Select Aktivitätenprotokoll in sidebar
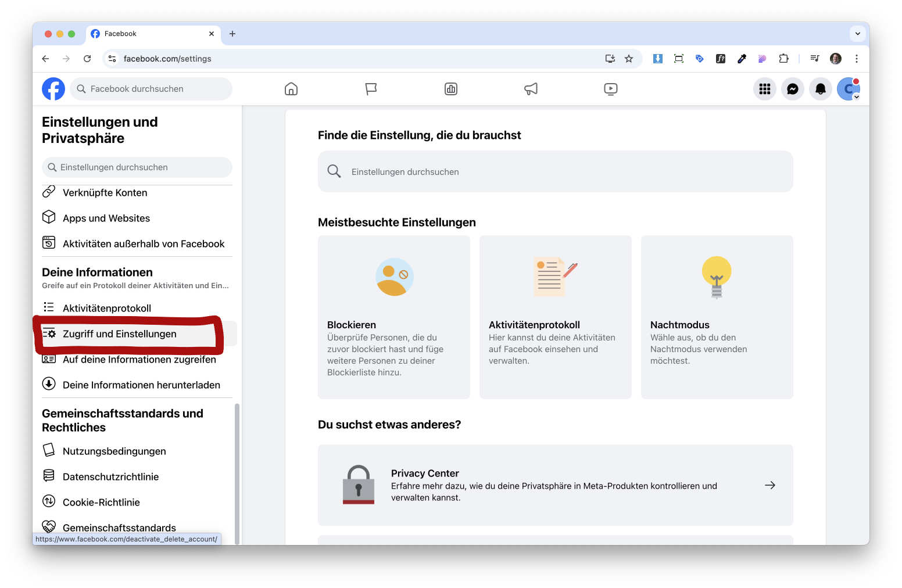This screenshot has width=902, height=588. [107, 308]
